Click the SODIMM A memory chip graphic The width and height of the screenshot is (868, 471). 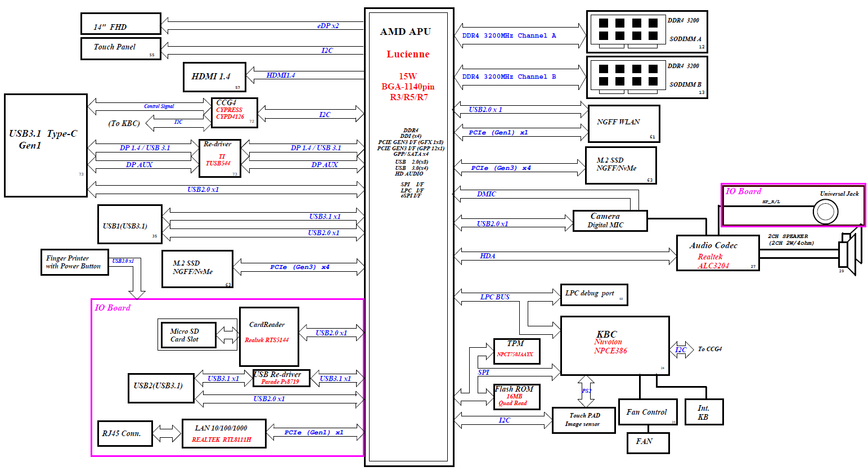tap(628, 30)
